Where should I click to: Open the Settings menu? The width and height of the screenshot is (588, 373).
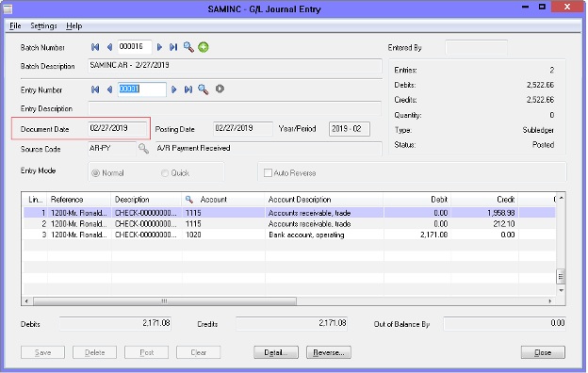click(43, 25)
